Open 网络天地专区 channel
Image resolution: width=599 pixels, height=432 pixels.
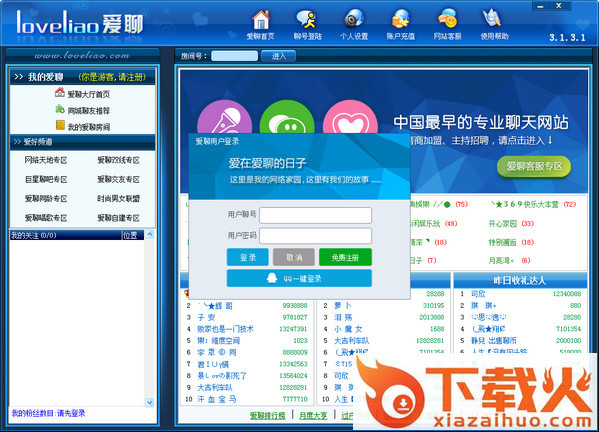click(46, 160)
